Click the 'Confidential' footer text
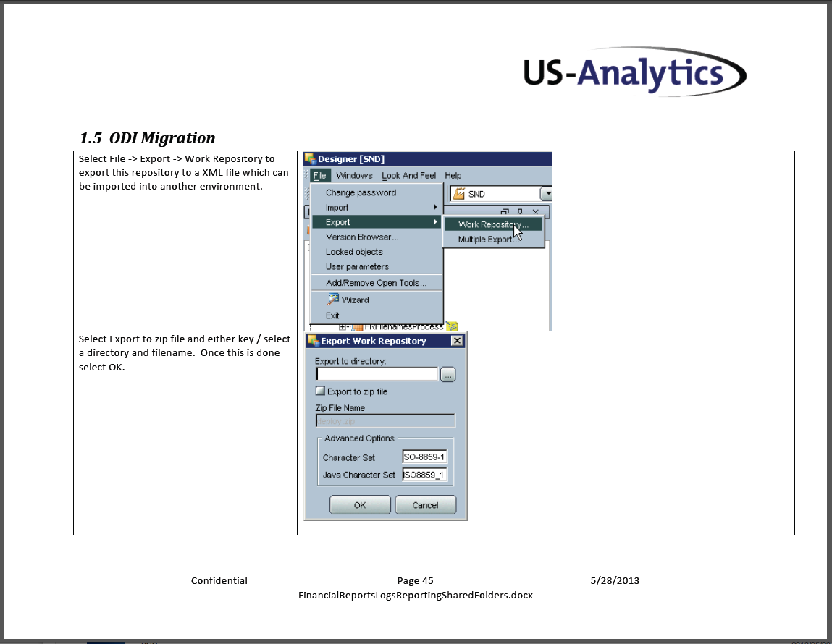The width and height of the screenshot is (832, 644). [x=219, y=580]
